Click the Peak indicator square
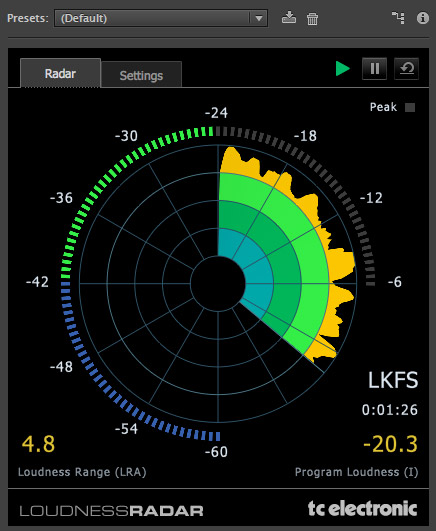436x531 pixels. tap(410, 107)
